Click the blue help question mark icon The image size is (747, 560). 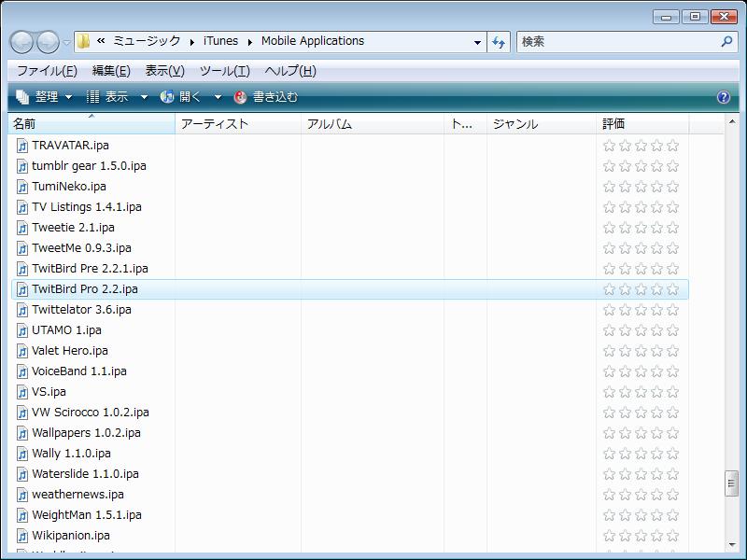point(723,97)
